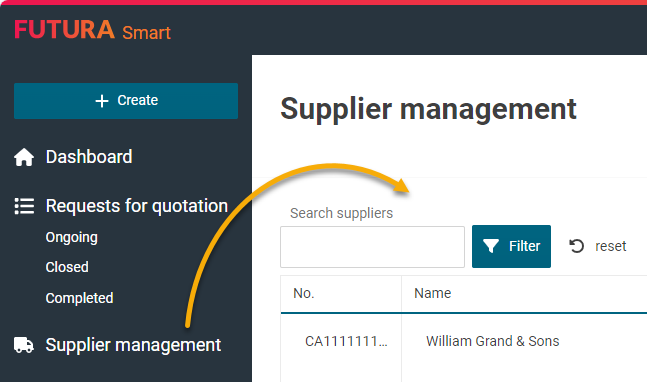
Task: Click the reset link text
Action: (610, 246)
